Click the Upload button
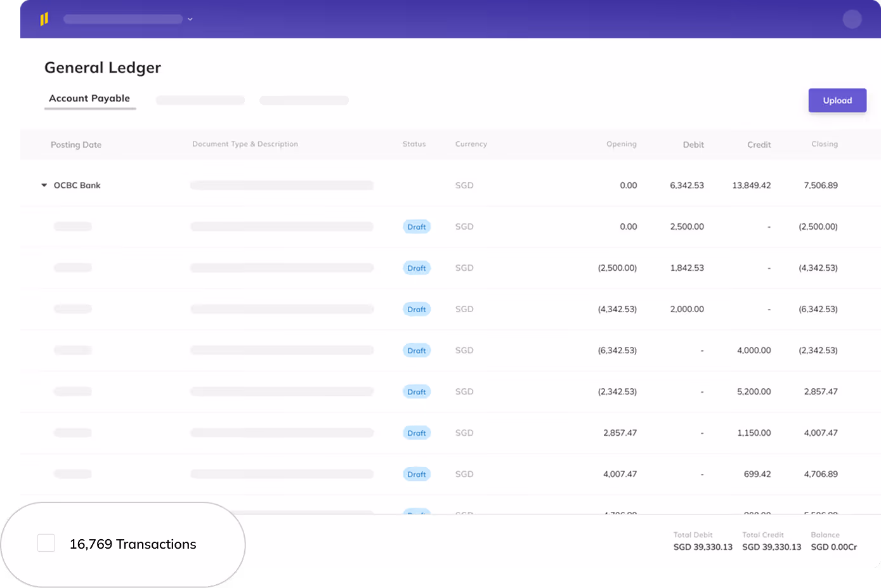Screen dimensions: 881x588 837,100
